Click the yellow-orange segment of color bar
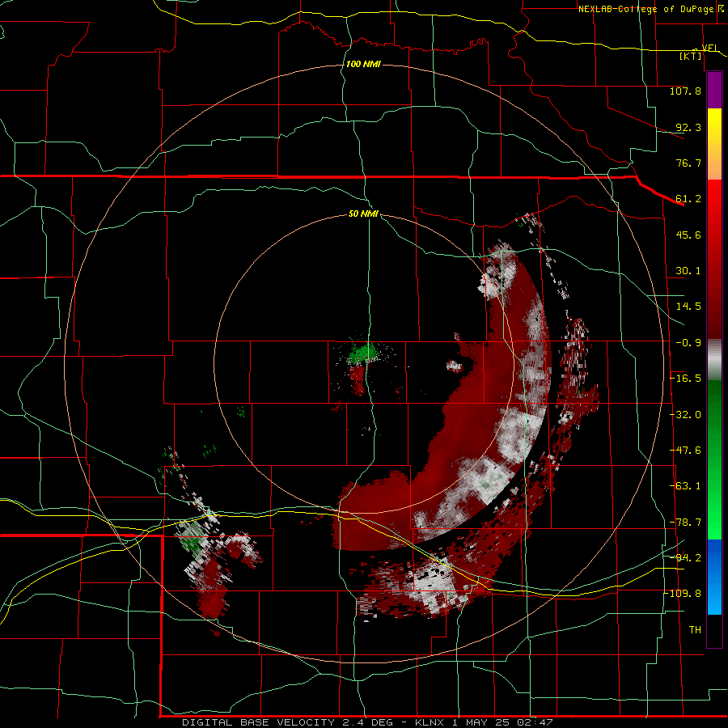Image resolution: width=728 pixels, height=728 pixels. click(714, 144)
